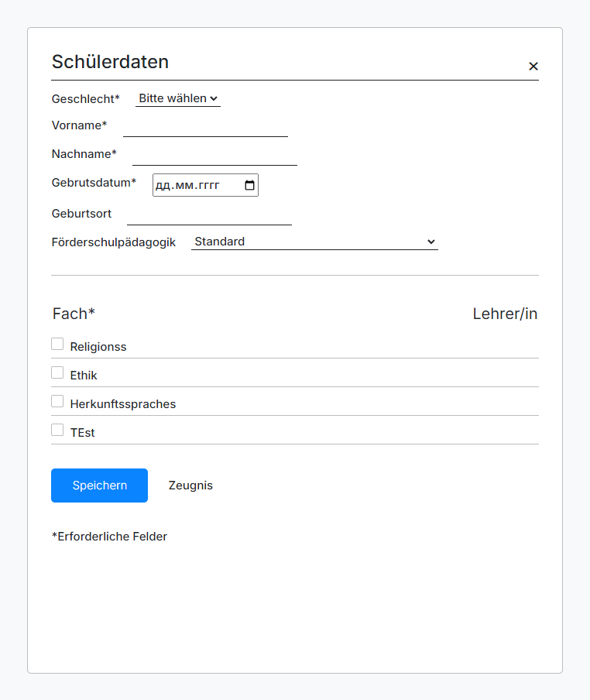Open the Geschlecht 'Bitte wählen' dropdown
The height and width of the screenshot is (700, 590).
pyautogui.click(x=178, y=99)
